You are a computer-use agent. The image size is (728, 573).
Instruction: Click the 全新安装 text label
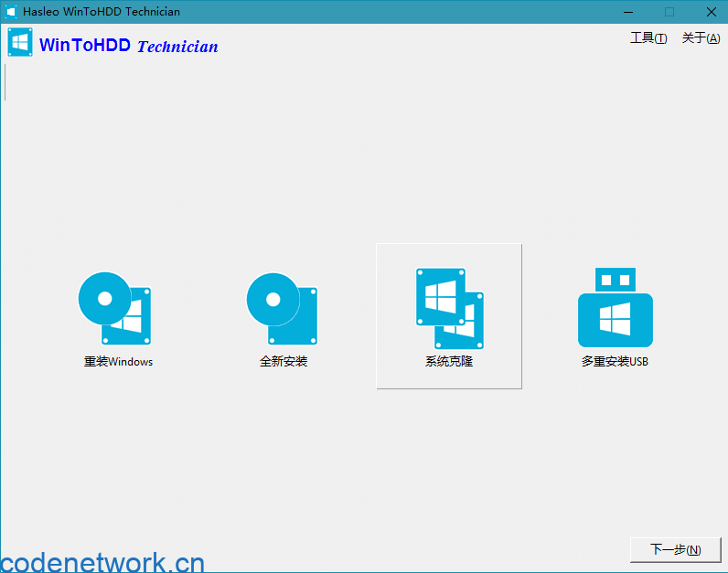click(284, 361)
